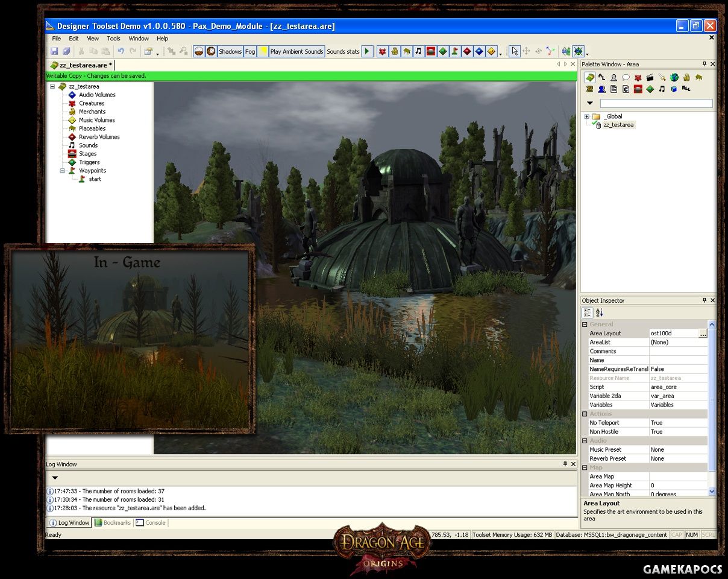The height and width of the screenshot is (579, 728).
Task: Collapse the Audio section in Object Inspector
Action: pyautogui.click(x=585, y=441)
